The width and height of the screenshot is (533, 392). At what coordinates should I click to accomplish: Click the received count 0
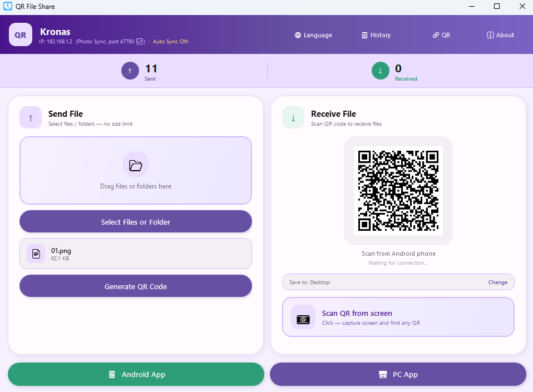(398, 68)
